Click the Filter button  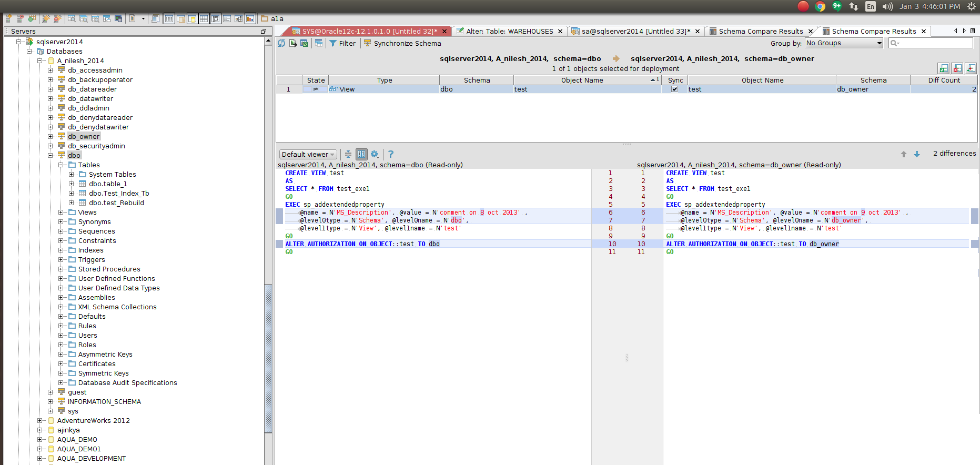click(x=342, y=43)
